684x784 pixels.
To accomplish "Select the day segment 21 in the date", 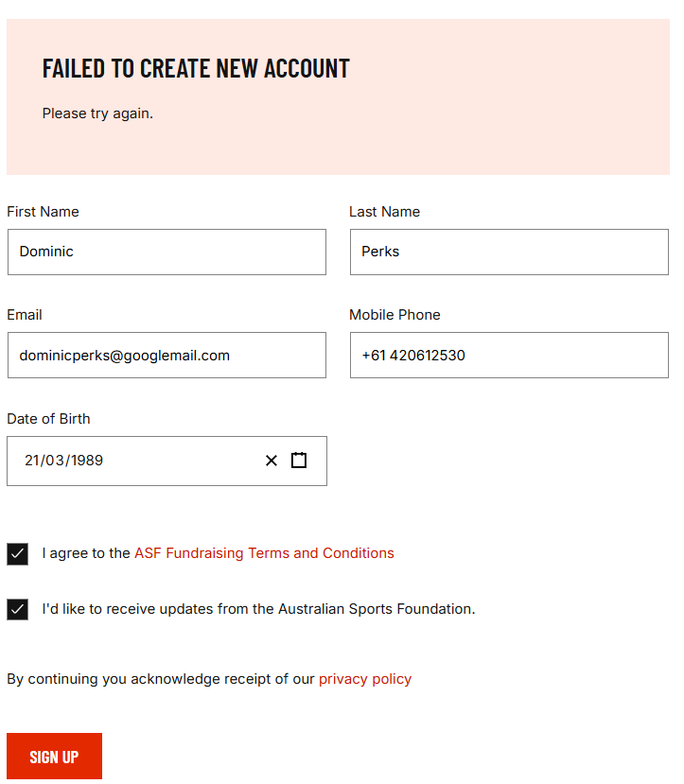I will click(32, 461).
